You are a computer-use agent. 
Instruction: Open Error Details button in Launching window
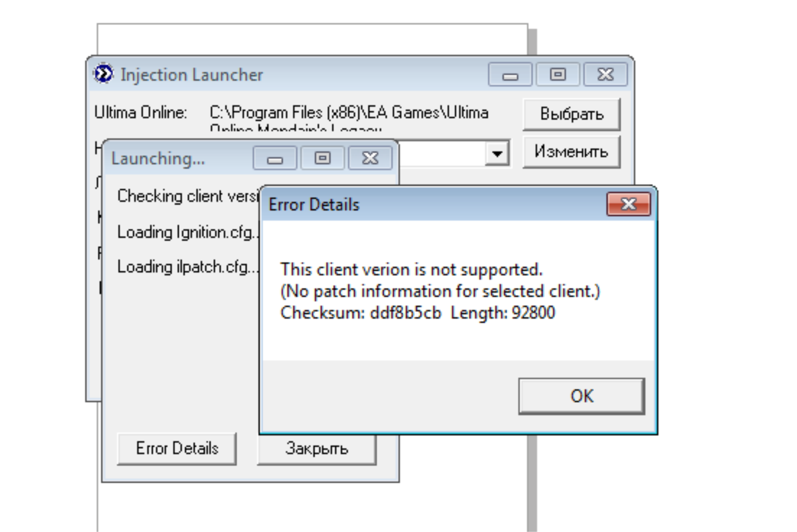[x=177, y=449]
